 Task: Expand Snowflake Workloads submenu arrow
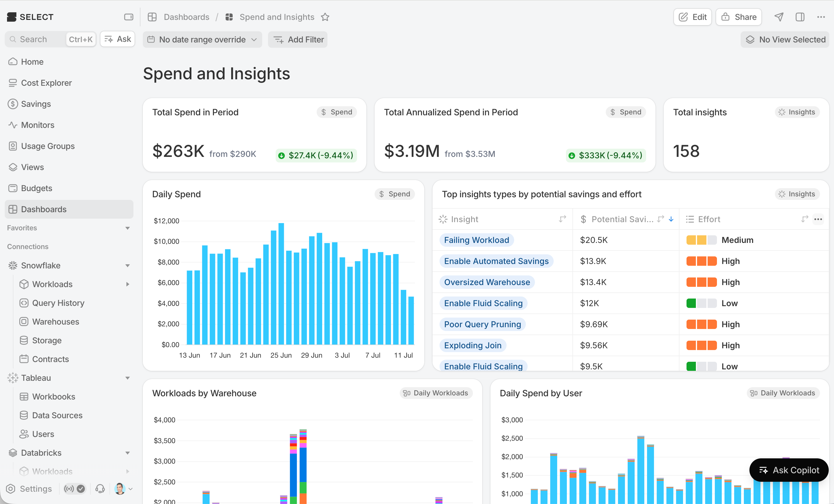[x=128, y=284]
